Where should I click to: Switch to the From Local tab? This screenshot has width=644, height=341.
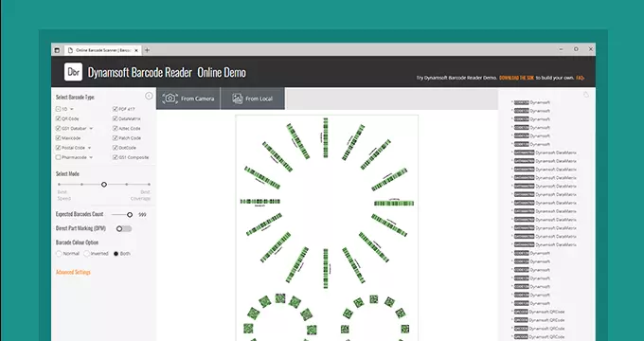253,99
